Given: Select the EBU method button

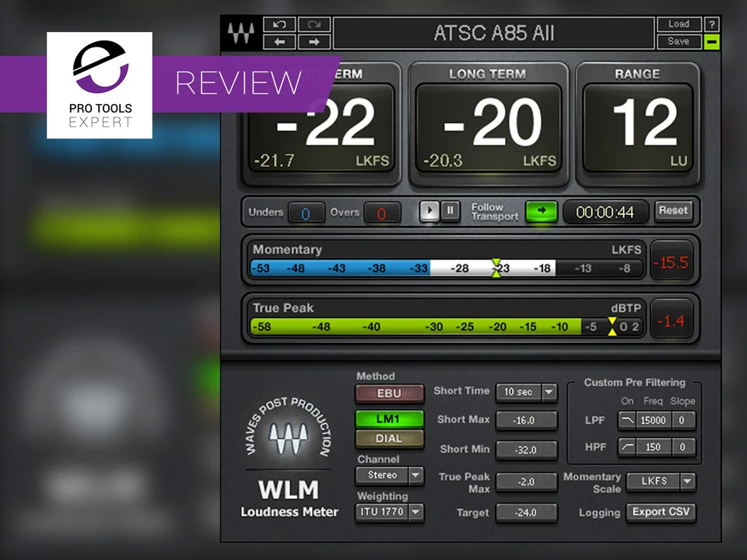Looking at the screenshot, I should (x=389, y=394).
